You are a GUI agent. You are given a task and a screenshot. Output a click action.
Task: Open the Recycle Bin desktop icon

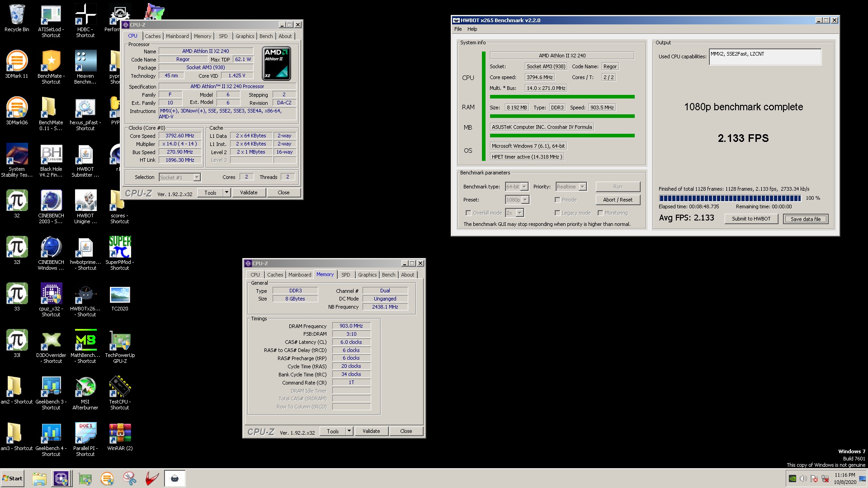click(17, 18)
